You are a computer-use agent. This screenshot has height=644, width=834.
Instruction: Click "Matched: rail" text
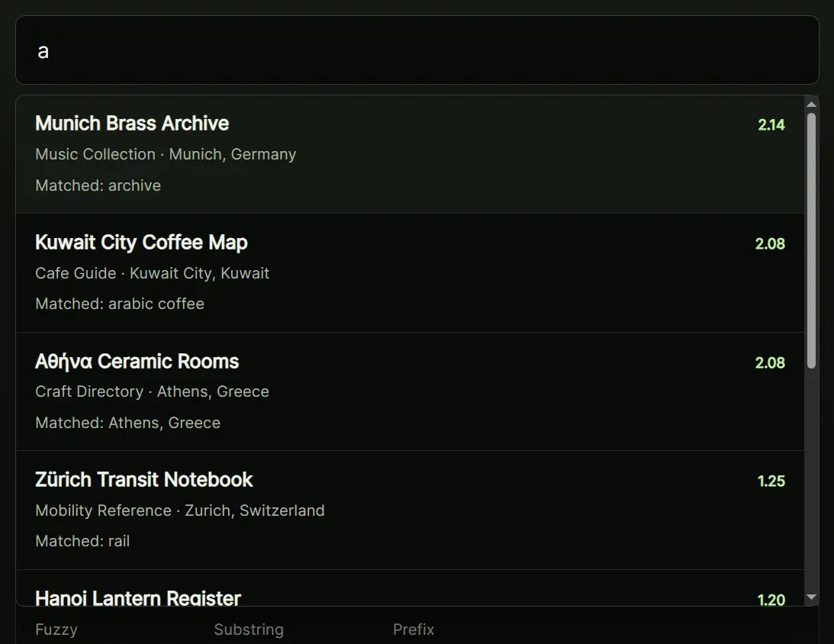pos(82,541)
